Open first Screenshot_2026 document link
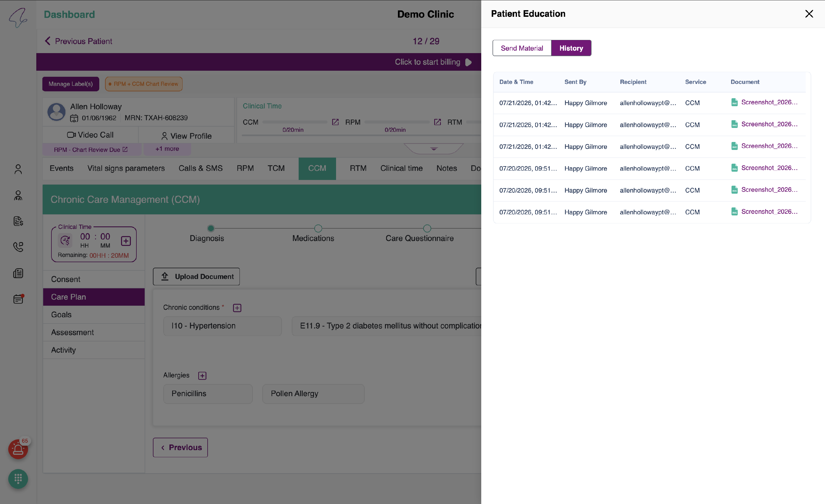 pos(769,102)
